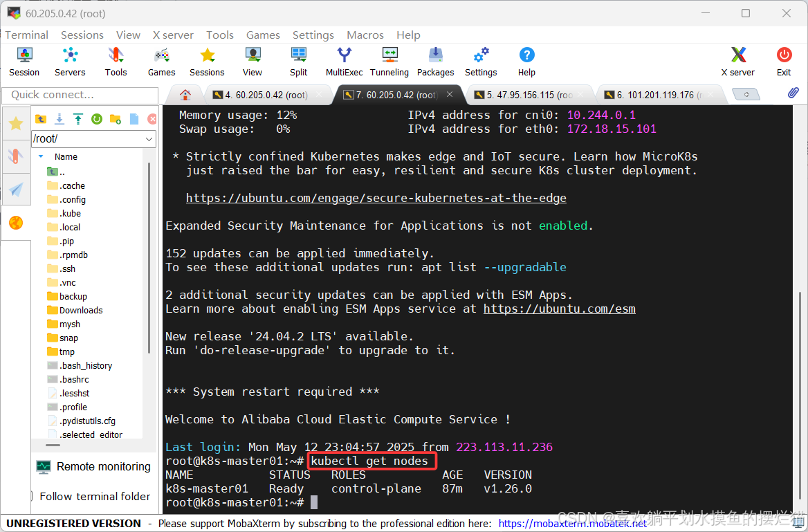Expand the /root/ path dropdown
Screen dimensions: 808x532
pos(149,139)
